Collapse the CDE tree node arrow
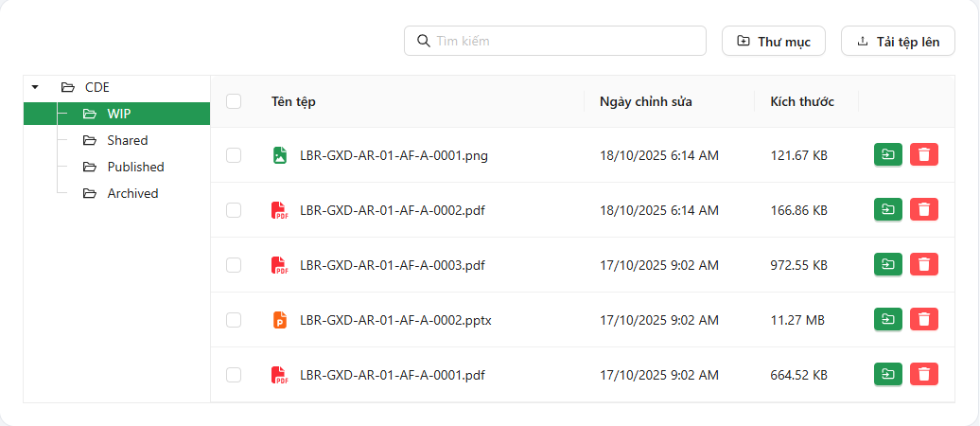 pos(35,87)
